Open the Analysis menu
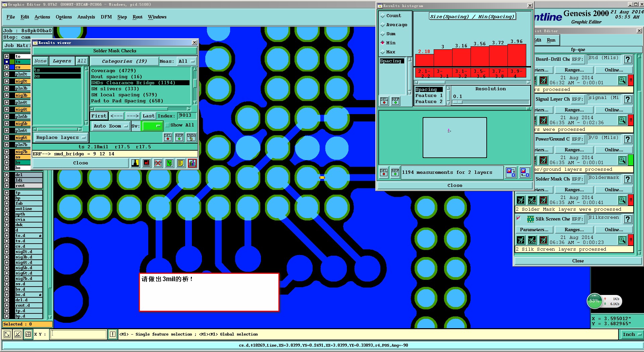Viewport: 644px width, 352px height. [86, 17]
